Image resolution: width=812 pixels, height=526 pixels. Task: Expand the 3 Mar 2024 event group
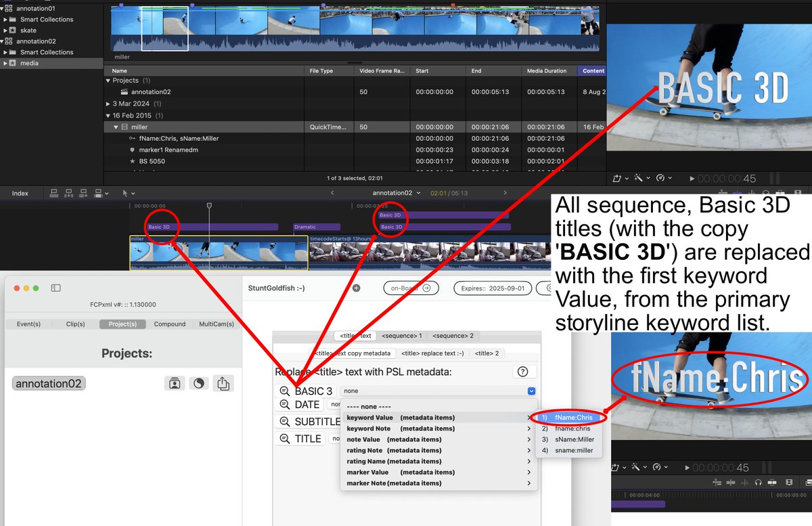108,104
